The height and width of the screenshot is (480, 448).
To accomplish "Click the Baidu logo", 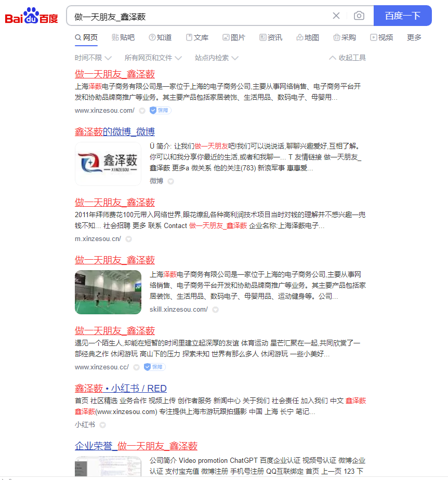I will 31,16.
